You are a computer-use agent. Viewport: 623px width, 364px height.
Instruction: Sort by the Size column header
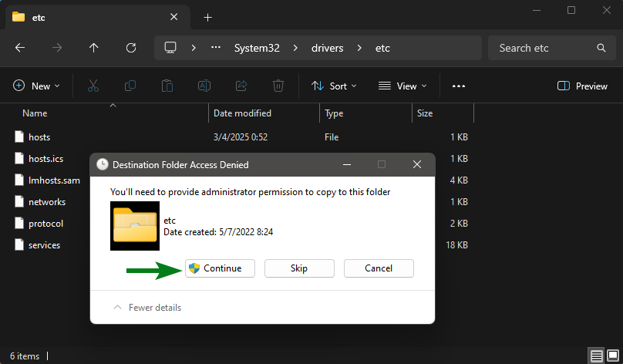425,113
